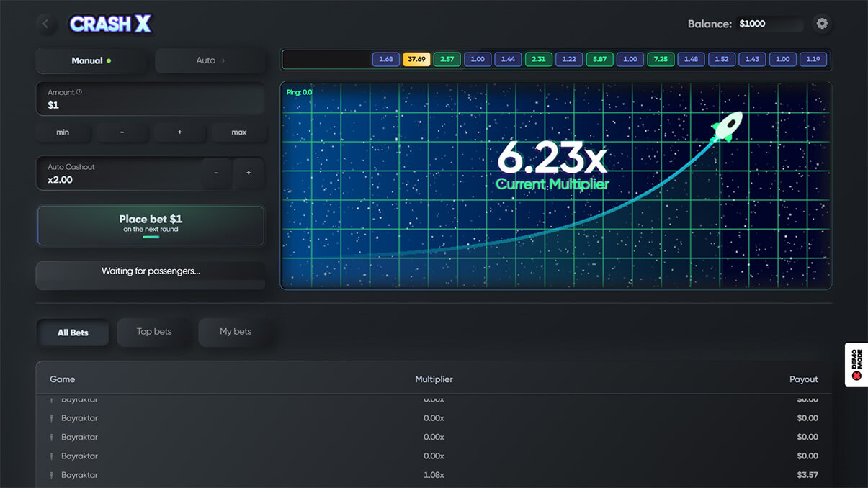Select the 37.69 history multiplier chip
Screen dimensions: 868x488
(x=416, y=59)
